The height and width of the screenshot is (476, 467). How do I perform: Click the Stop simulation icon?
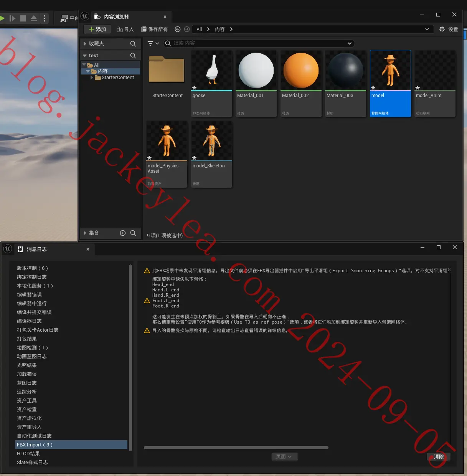point(23,18)
